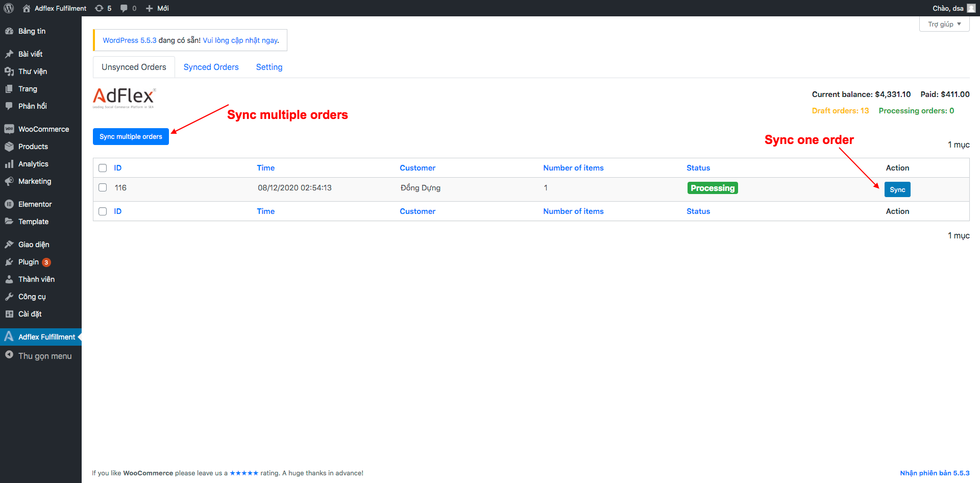Click the WordPress logo icon
Viewport: 980px width, 483px height.
coord(9,8)
